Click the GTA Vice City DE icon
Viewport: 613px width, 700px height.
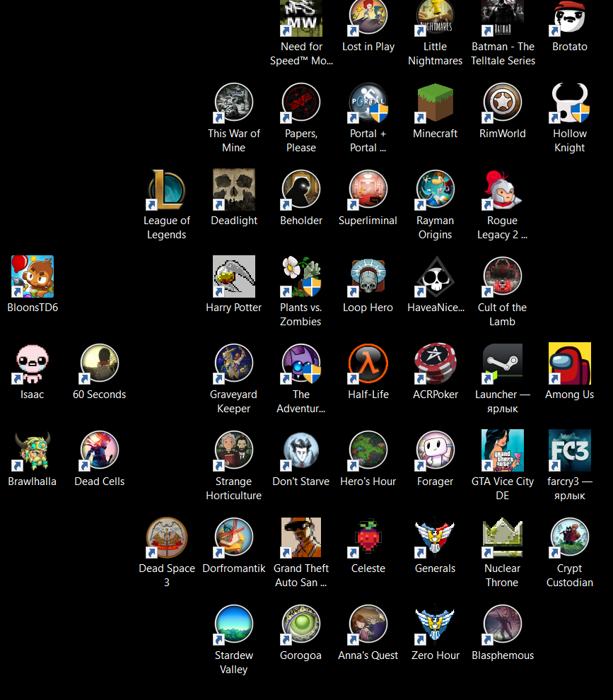[x=502, y=451]
